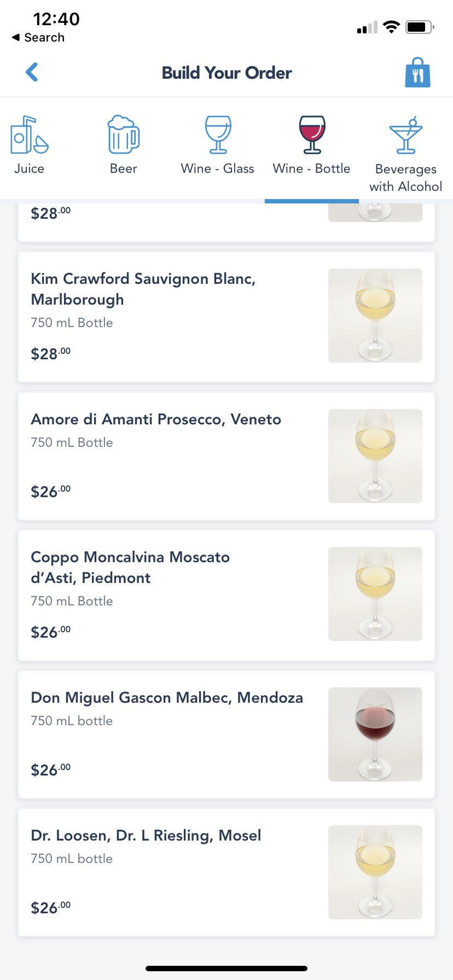Open the shopping bag cart icon
Image resolution: width=453 pixels, height=980 pixels.
(x=417, y=73)
